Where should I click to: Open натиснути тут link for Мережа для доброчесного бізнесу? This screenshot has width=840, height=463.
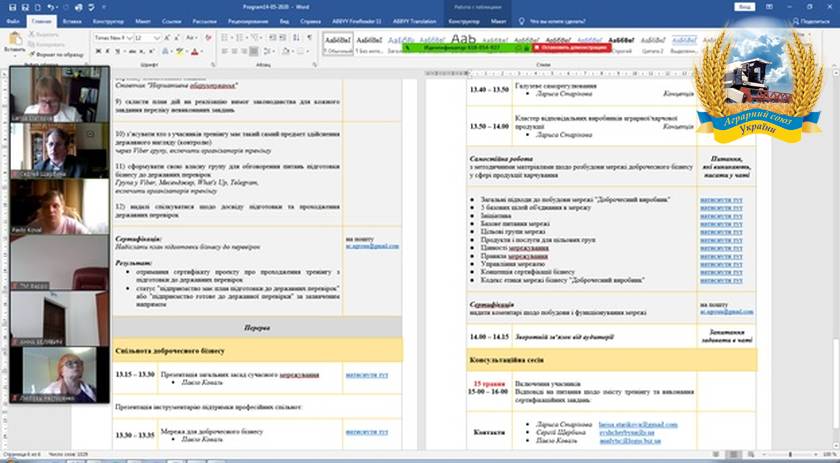pyautogui.click(x=367, y=432)
